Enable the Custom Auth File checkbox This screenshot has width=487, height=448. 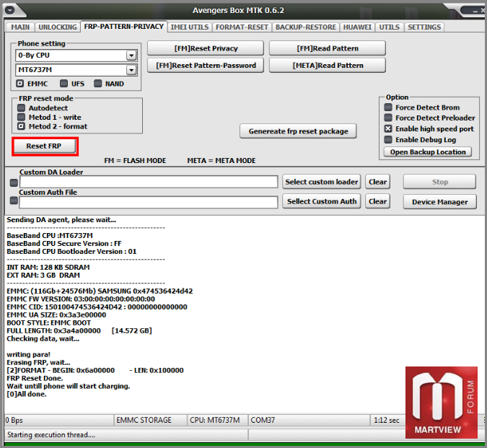pos(14,201)
